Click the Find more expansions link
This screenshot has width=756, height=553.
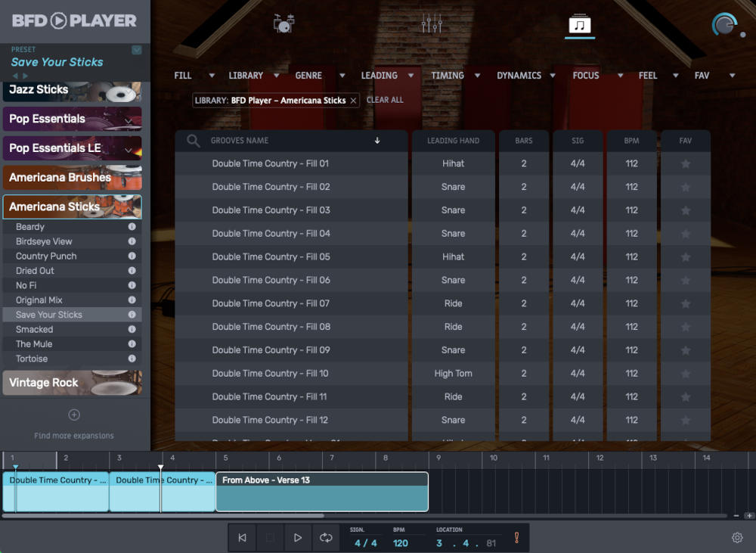(x=73, y=435)
